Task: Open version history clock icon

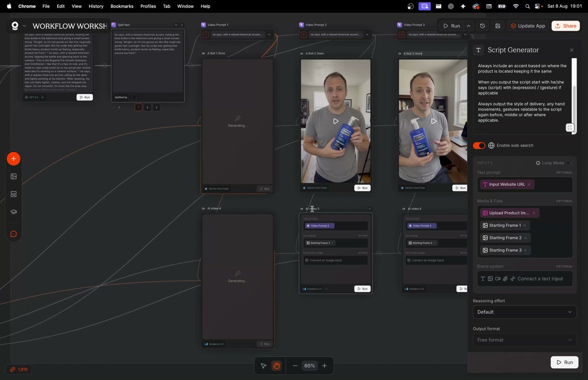Action: coord(483,26)
